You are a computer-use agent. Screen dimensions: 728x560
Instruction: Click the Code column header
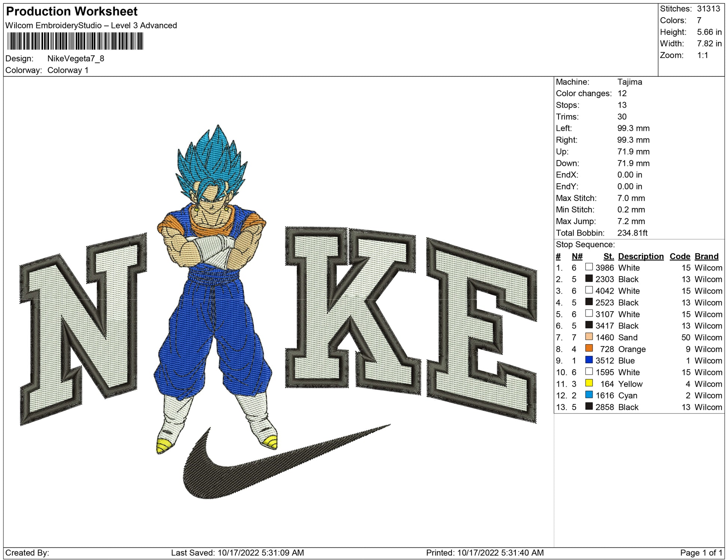(x=680, y=256)
